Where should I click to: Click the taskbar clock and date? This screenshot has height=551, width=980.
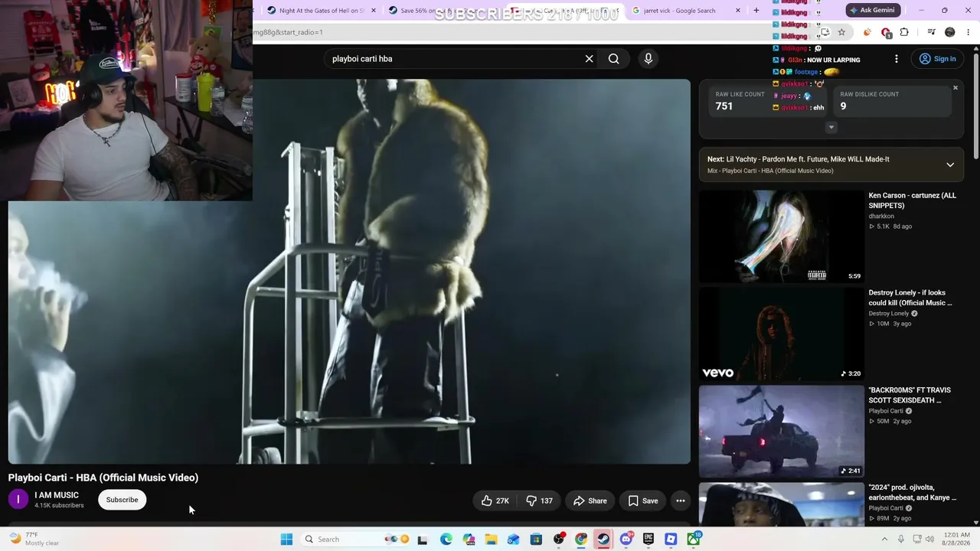click(x=957, y=539)
